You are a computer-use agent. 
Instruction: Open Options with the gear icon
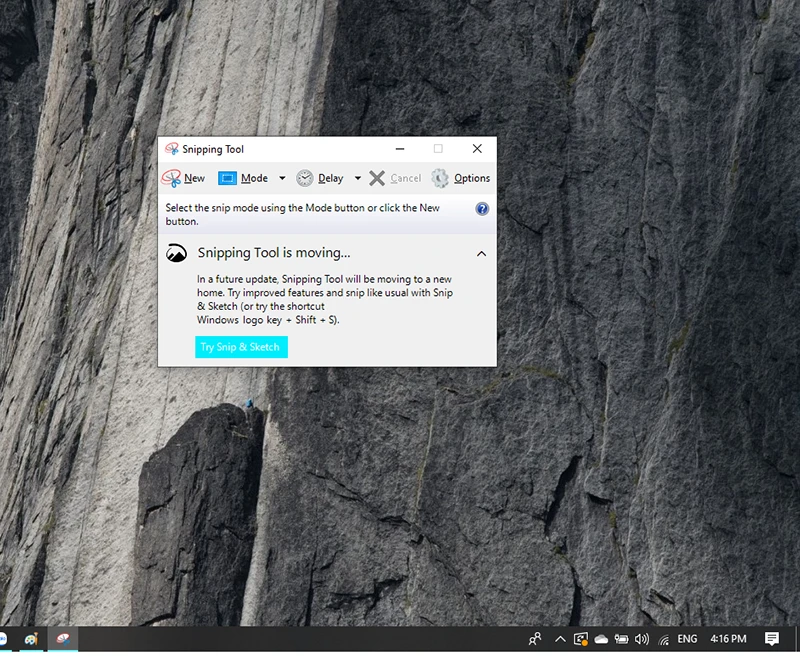click(440, 178)
